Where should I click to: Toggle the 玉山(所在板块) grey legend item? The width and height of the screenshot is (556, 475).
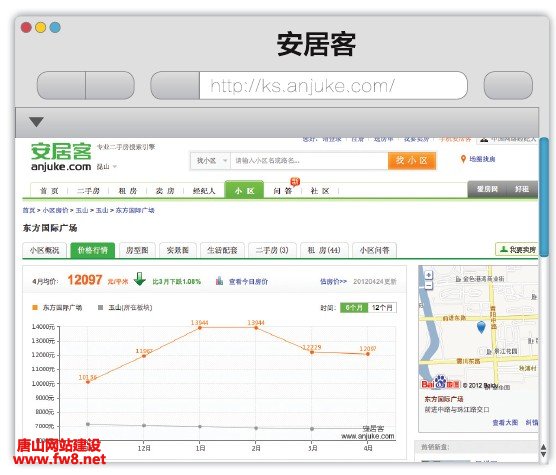[125, 307]
